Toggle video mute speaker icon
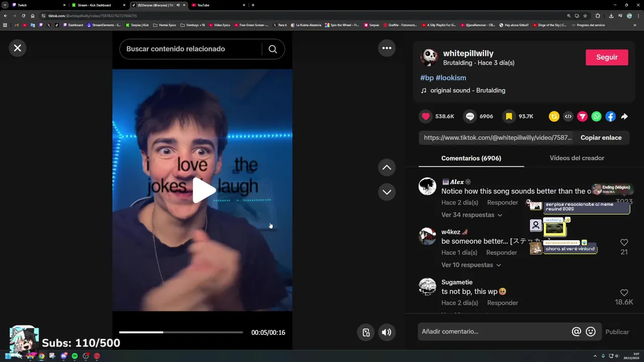The height and width of the screenshot is (362, 644). point(386,332)
